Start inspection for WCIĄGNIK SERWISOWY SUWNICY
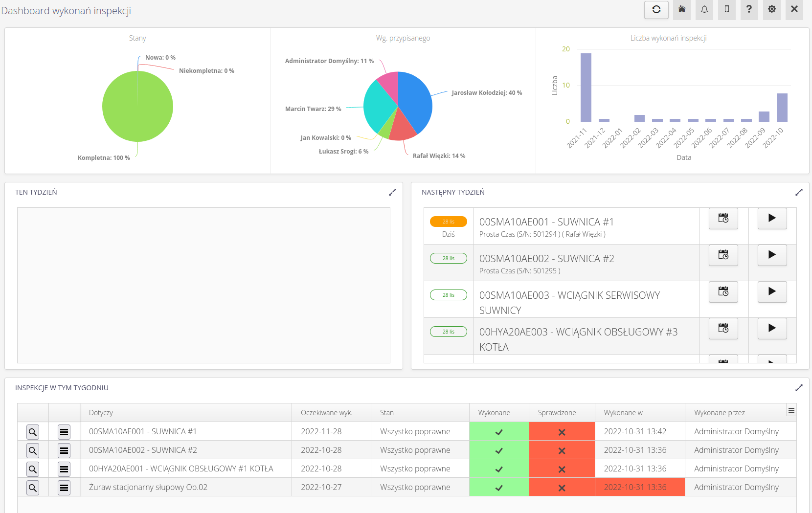The width and height of the screenshot is (812, 513). [x=772, y=291]
